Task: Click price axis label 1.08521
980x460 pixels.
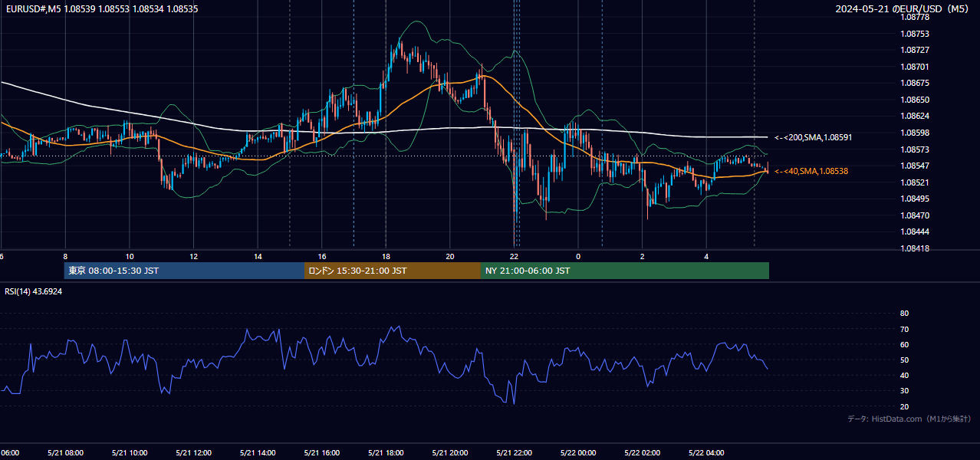Action: (915, 182)
